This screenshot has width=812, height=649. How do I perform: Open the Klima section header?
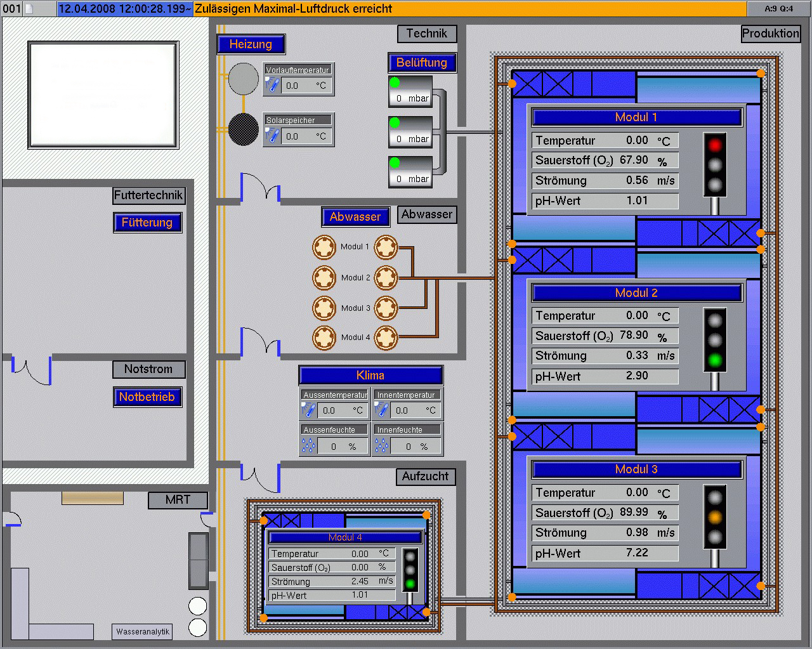coord(370,375)
